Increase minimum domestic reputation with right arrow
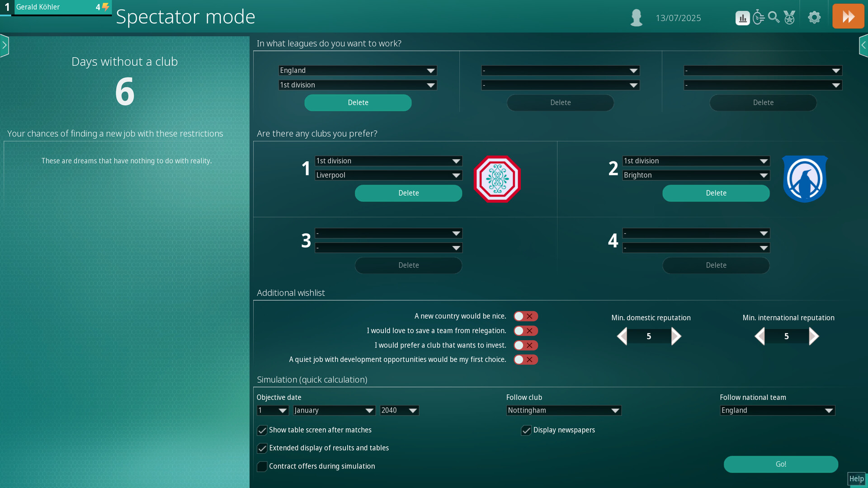868x488 pixels. (x=676, y=336)
